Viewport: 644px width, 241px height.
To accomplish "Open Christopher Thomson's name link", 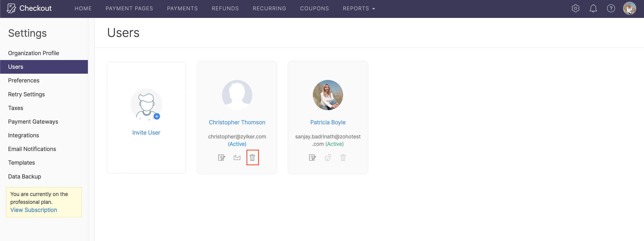I will 237,122.
